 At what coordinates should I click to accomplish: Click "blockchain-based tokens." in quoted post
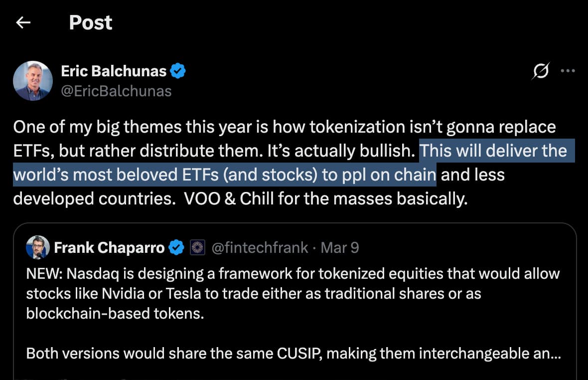pyautogui.click(x=115, y=314)
